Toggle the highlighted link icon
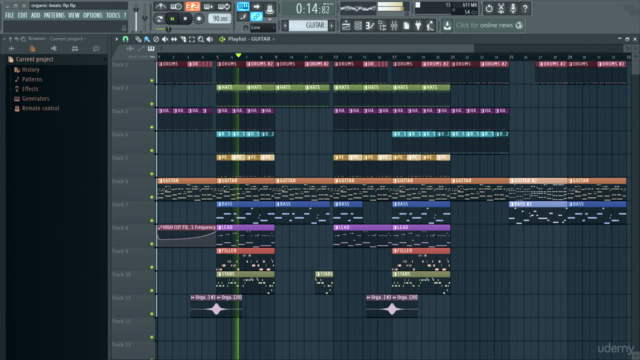 [x=256, y=17]
